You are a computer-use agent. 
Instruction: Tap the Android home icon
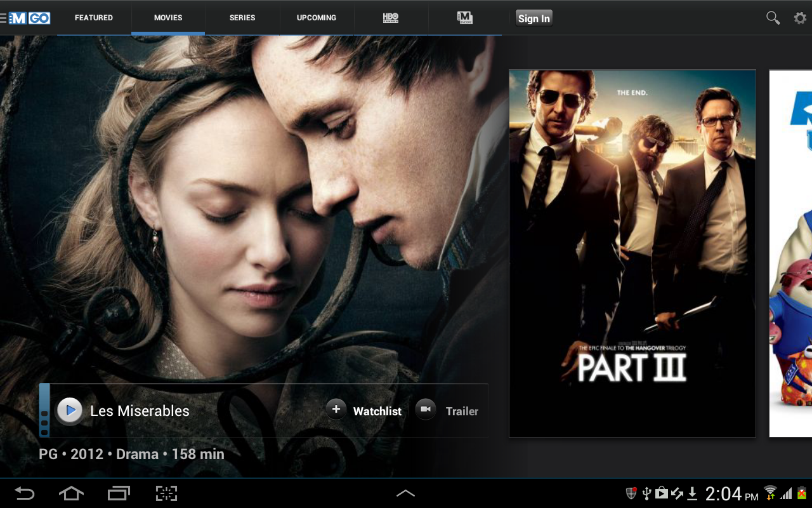(71, 493)
